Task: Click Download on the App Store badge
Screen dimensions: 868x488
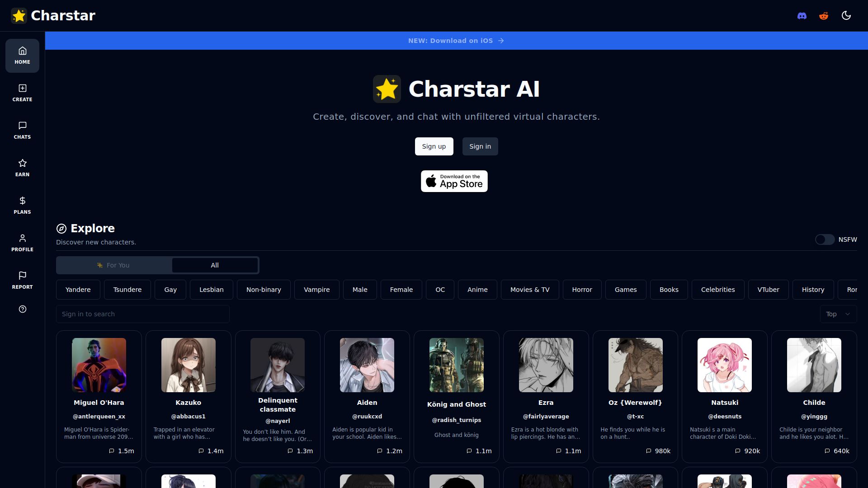Action: click(454, 181)
